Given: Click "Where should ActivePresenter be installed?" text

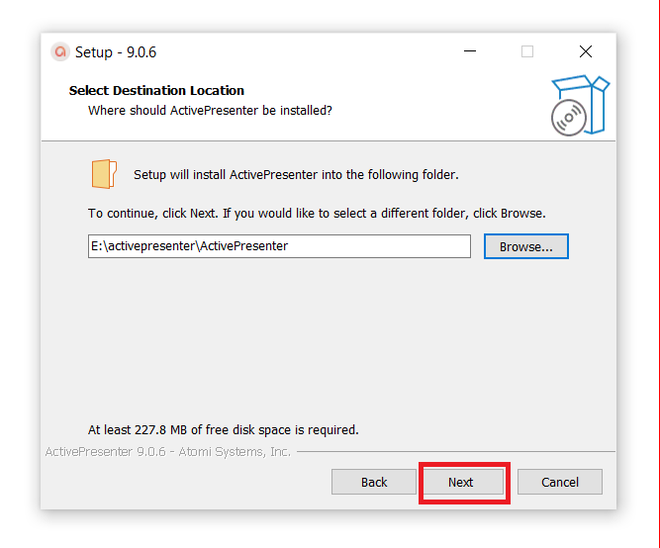Looking at the screenshot, I should [210, 110].
